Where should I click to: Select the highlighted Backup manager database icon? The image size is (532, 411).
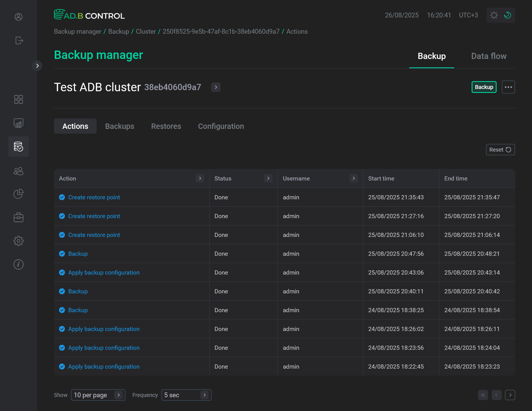18,146
